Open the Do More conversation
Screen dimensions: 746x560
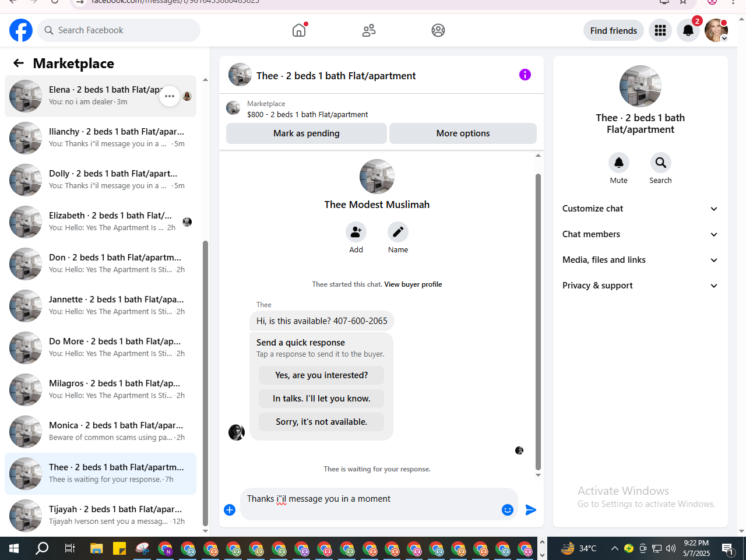click(x=100, y=348)
